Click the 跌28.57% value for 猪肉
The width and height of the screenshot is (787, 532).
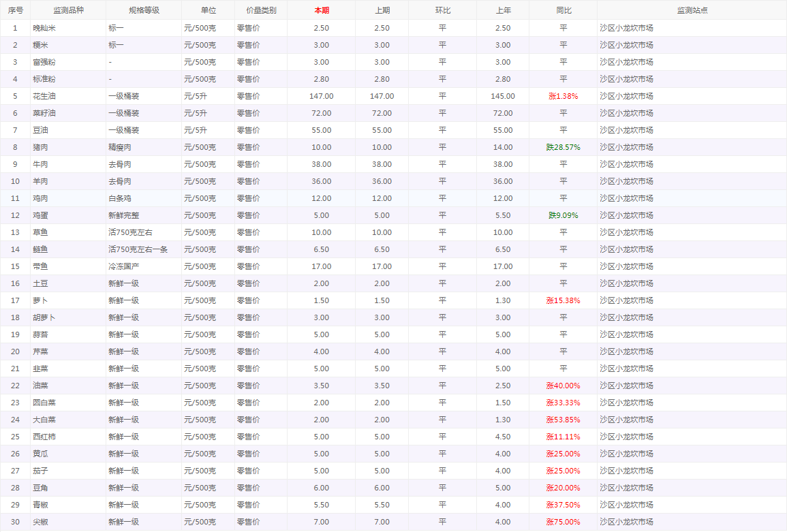[x=563, y=147]
